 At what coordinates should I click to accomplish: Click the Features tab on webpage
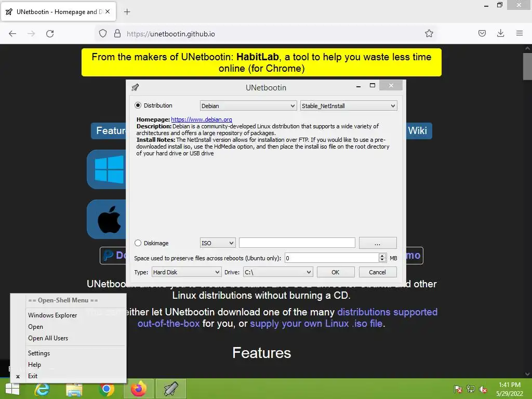coord(109,130)
